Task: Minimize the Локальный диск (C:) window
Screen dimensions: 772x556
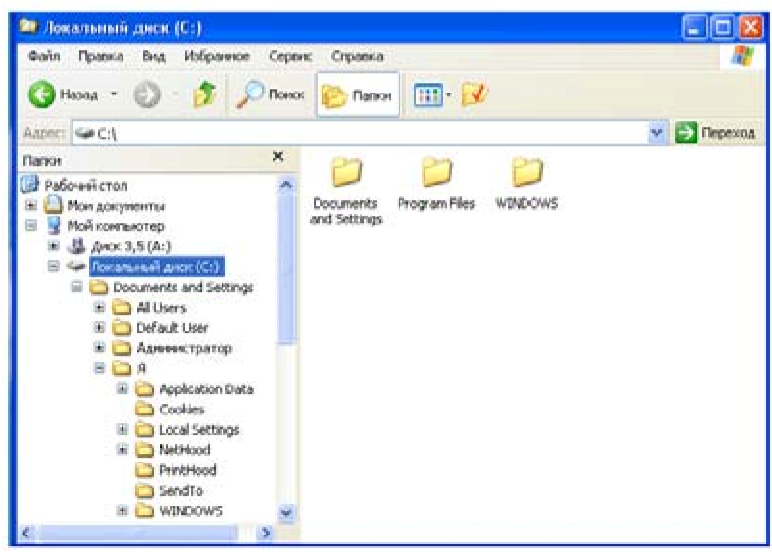Action: pyautogui.click(x=694, y=28)
